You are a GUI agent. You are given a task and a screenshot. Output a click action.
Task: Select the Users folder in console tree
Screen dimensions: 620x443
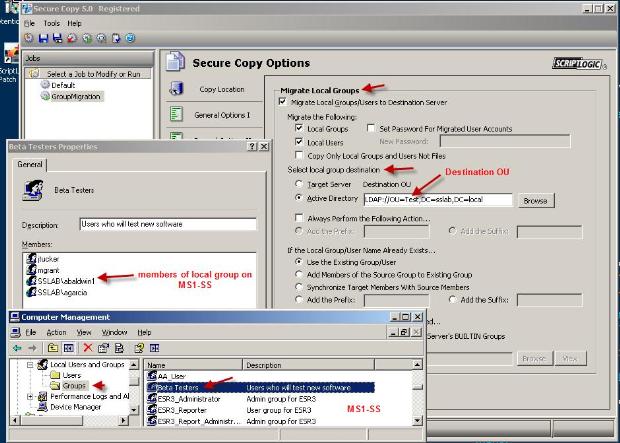click(72, 375)
